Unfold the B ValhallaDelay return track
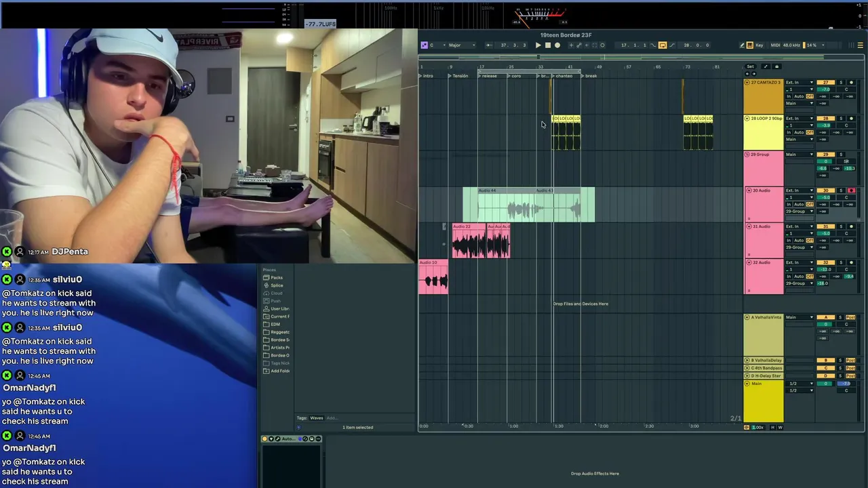The image size is (868, 488). [747, 360]
